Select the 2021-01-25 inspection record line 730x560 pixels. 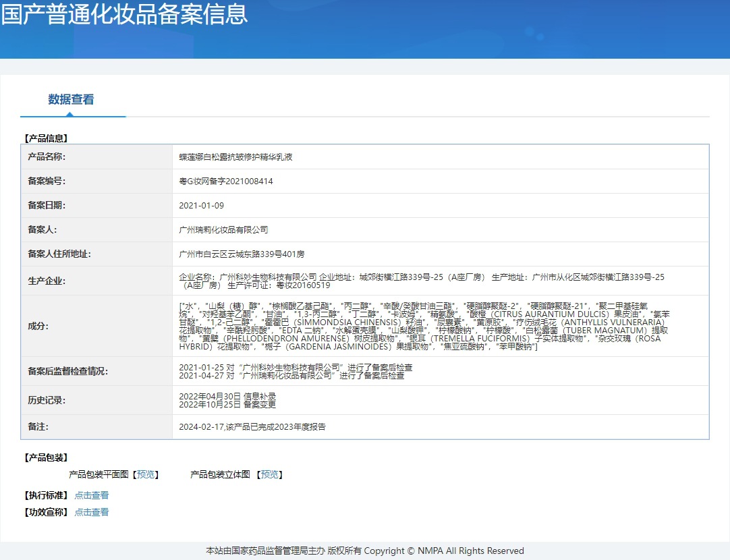coord(296,367)
